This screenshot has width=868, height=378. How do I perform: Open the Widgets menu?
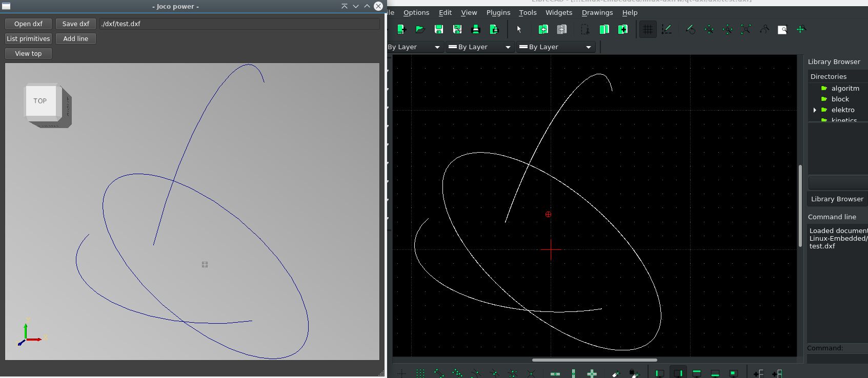point(559,12)
